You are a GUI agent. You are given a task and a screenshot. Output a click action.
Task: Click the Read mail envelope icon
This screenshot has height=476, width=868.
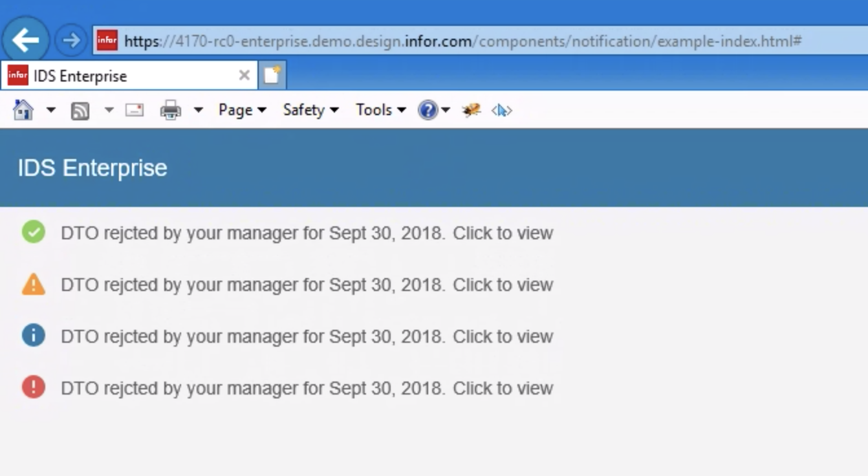click(135, 110)
